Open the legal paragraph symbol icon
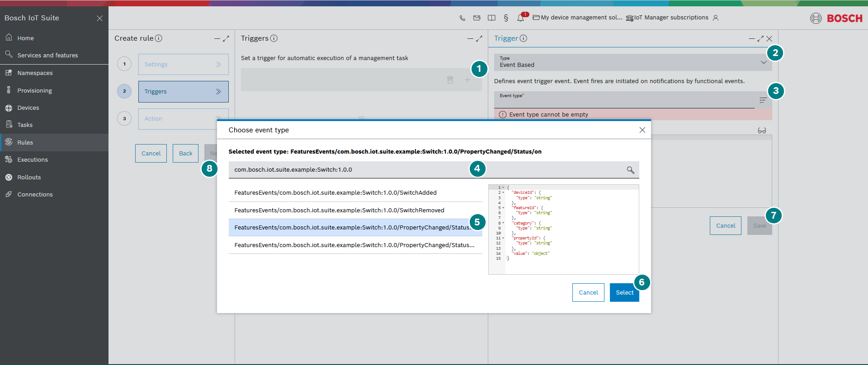The height and width of the screenshot is (365, 868). pos(506,18)
